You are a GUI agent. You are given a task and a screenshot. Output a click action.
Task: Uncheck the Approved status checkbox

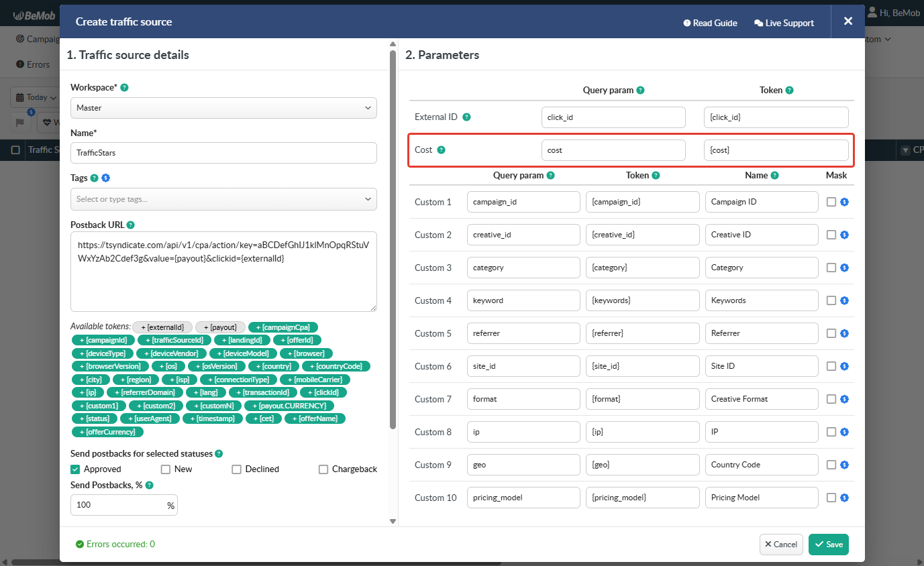pos(75,469)
